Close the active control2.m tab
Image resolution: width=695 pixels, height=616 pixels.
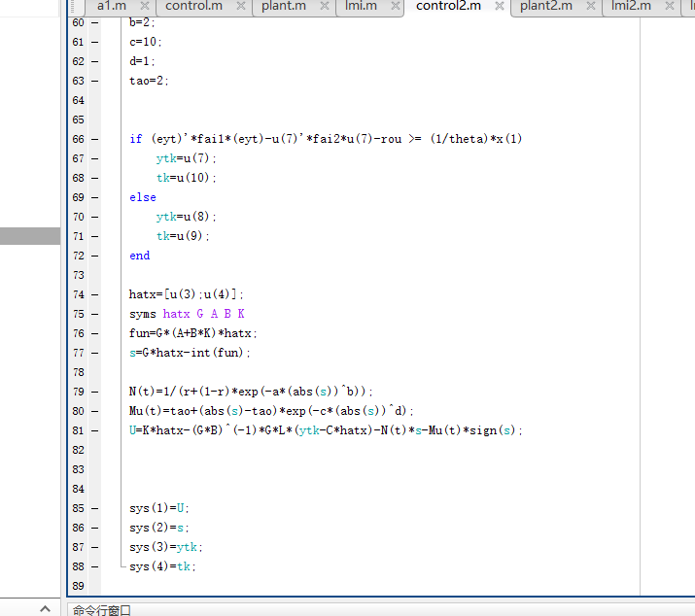(499, 6)
